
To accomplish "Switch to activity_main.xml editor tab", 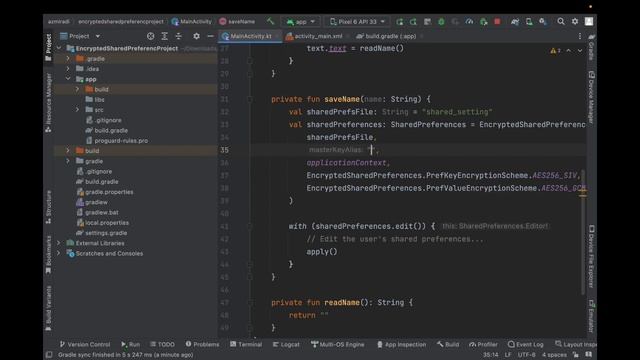I will coord(317,36).
